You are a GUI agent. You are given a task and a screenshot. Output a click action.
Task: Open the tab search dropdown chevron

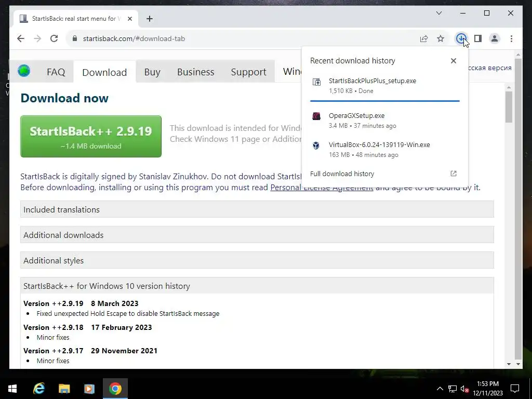click(438, 13)
